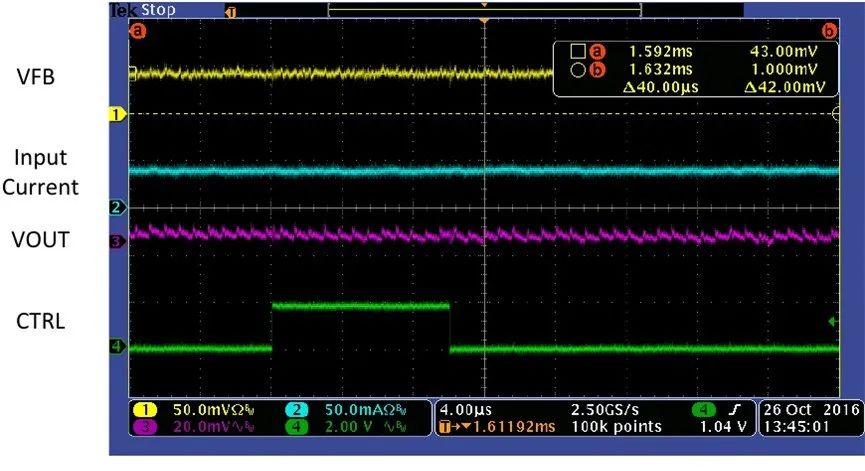The height and width of the screenshot is (471, 865).
Task: Click the channel 1 badge in readout
Action: (145, 410)
